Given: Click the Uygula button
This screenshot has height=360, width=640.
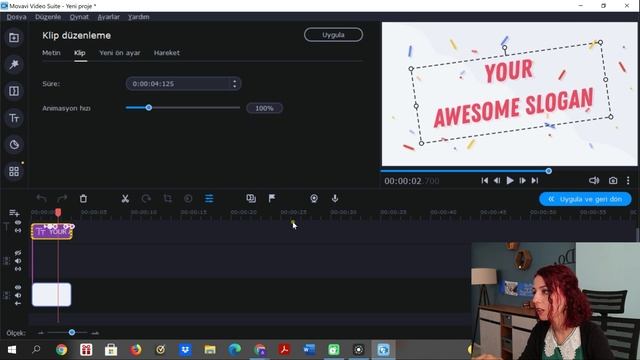Looking at the screenshot, I should pyautogui.click(x=333, y=35).
